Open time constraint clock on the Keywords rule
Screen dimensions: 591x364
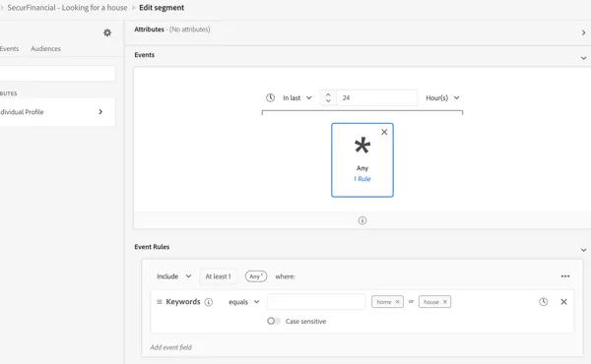click(x=543, y=301)
